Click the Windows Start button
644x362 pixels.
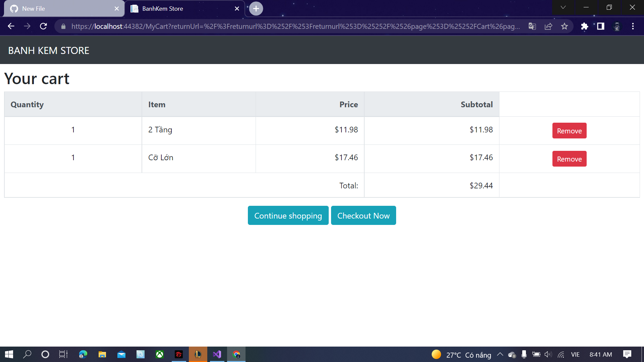tap(8, 354)
